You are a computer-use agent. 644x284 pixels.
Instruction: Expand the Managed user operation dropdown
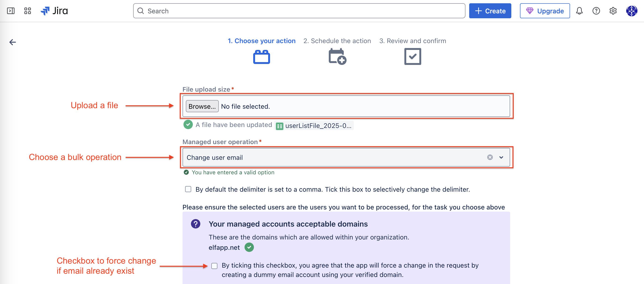[x=501, y=157]
